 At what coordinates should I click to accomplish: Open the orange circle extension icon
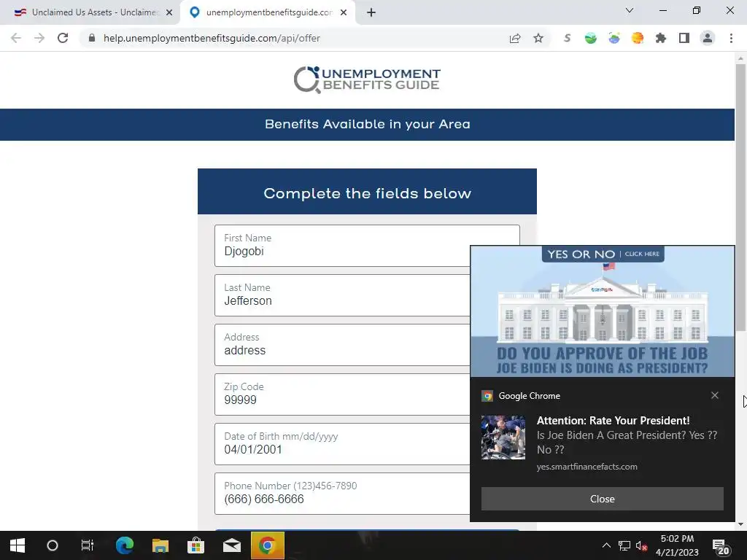tap(638, 38)
